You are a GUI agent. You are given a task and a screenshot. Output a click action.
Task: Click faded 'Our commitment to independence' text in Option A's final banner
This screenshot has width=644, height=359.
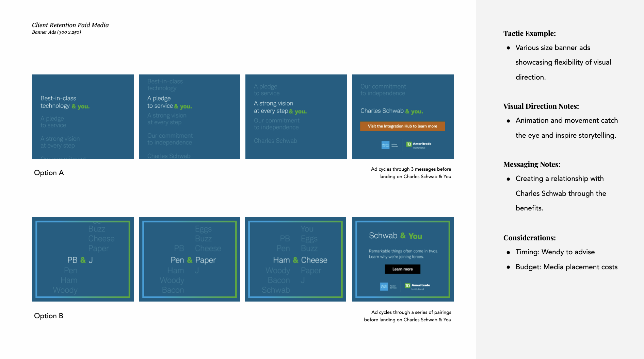[383, 90]
